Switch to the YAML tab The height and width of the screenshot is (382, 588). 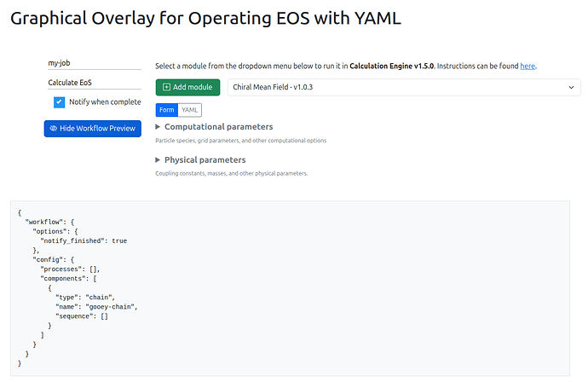[189, 110]
